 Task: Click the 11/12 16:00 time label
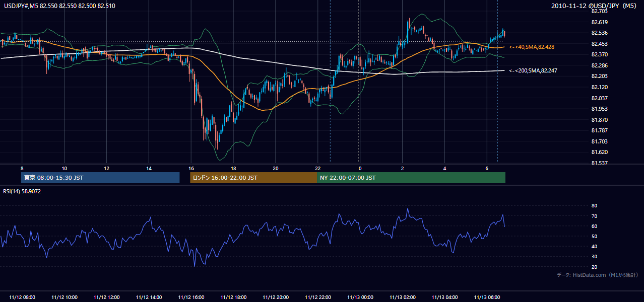point(191,297)
